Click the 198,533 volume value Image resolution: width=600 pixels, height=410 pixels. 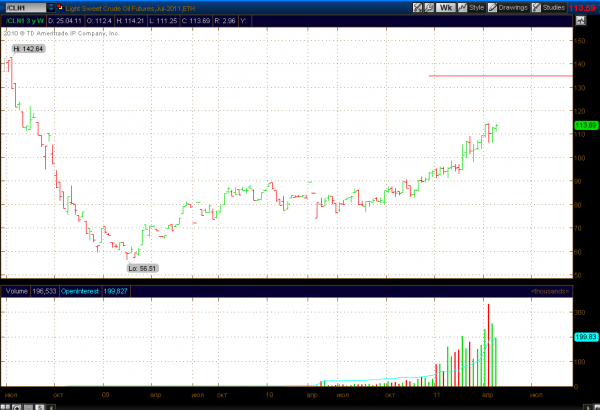(x=44, y=291)
